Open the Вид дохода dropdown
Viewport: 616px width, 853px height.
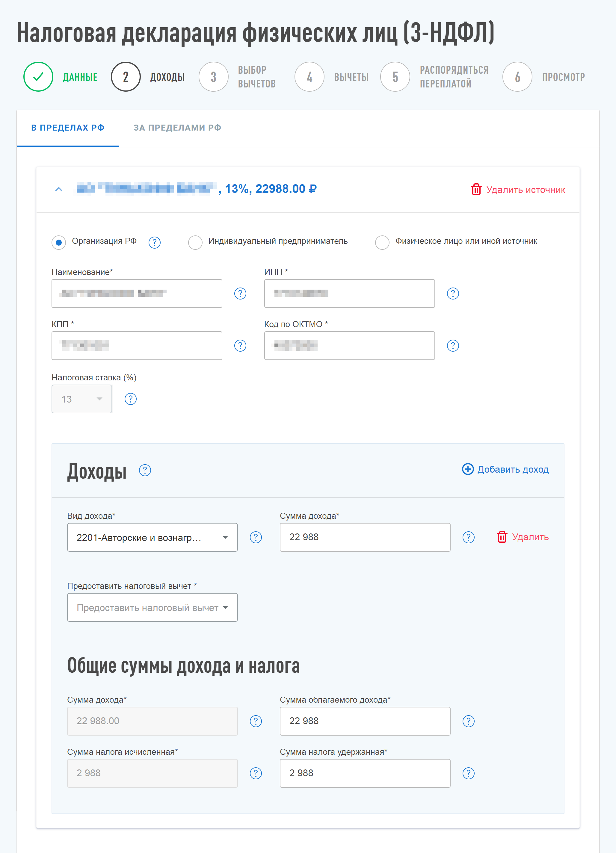click(x=153, y=537)
